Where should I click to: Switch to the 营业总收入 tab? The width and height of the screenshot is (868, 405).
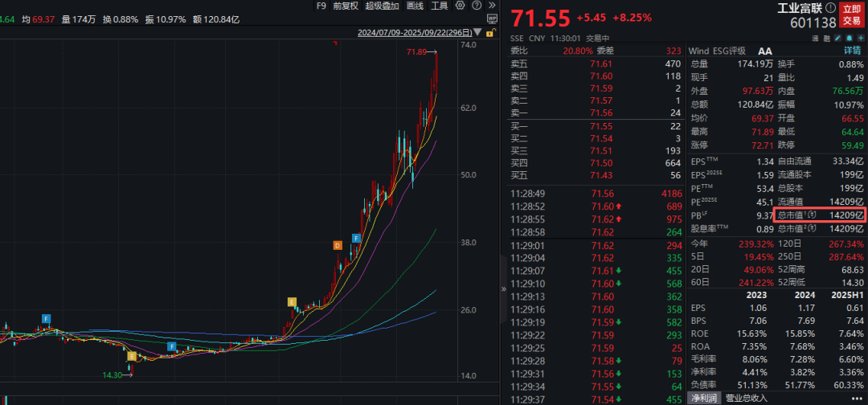click(x=747, y=399)
